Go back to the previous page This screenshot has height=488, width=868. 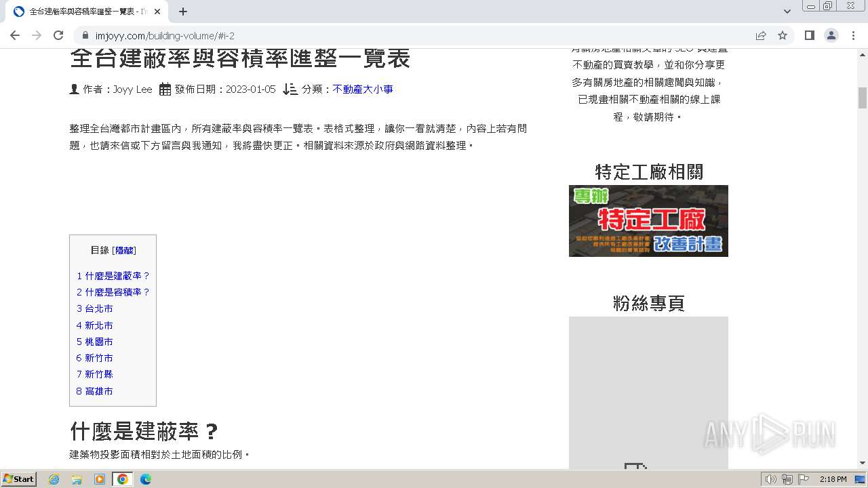click(15, 35)
